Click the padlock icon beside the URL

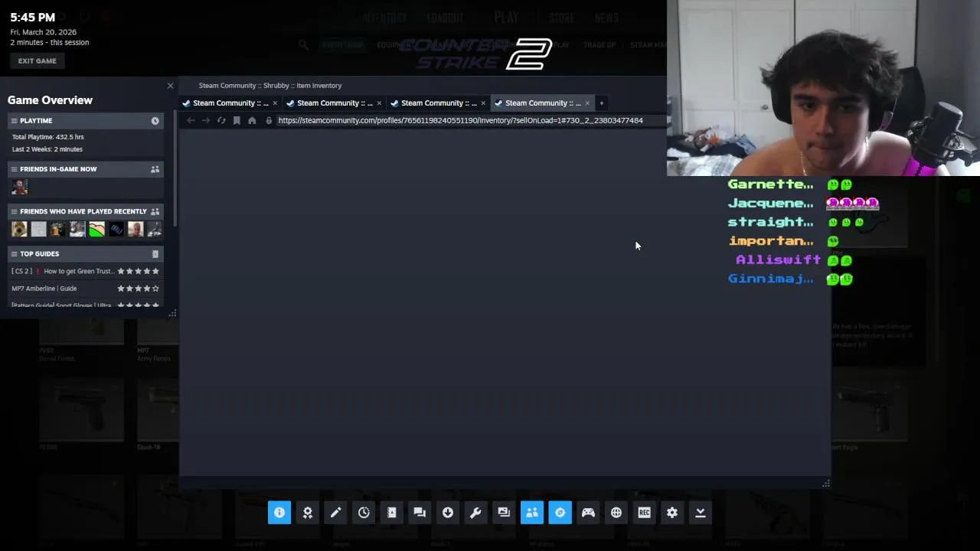tap(269, 120)
